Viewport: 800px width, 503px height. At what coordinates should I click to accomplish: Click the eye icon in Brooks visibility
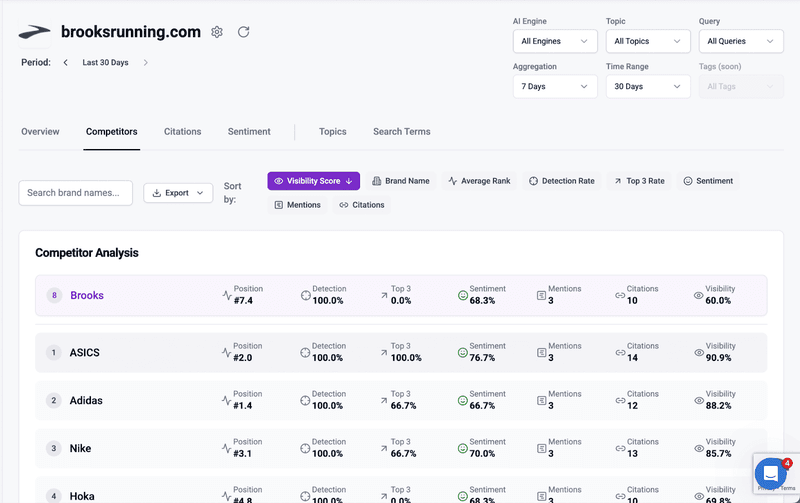[x=698, y=296]
